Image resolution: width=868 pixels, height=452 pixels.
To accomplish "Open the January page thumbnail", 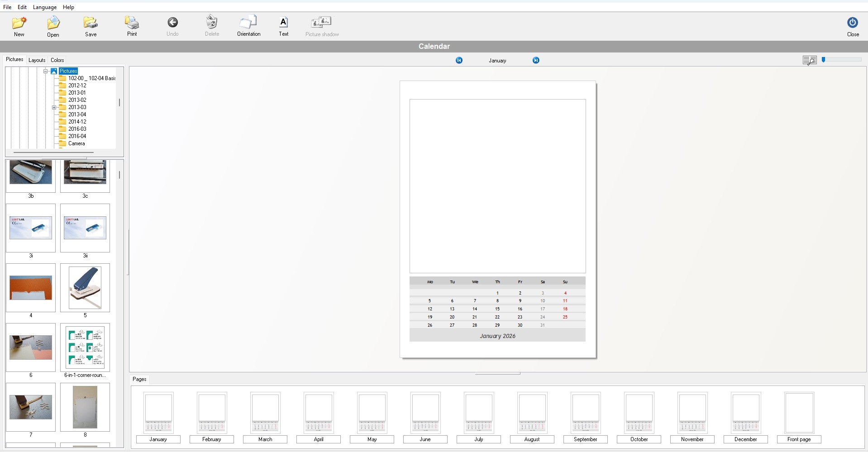I will pyautogui.click(x=158, y=413).
